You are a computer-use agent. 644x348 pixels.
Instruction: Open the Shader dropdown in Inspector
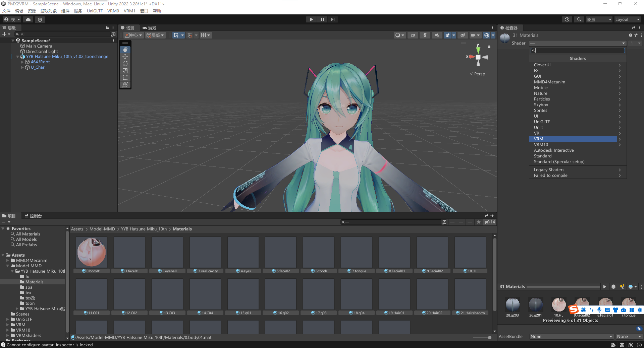point(578,43)
